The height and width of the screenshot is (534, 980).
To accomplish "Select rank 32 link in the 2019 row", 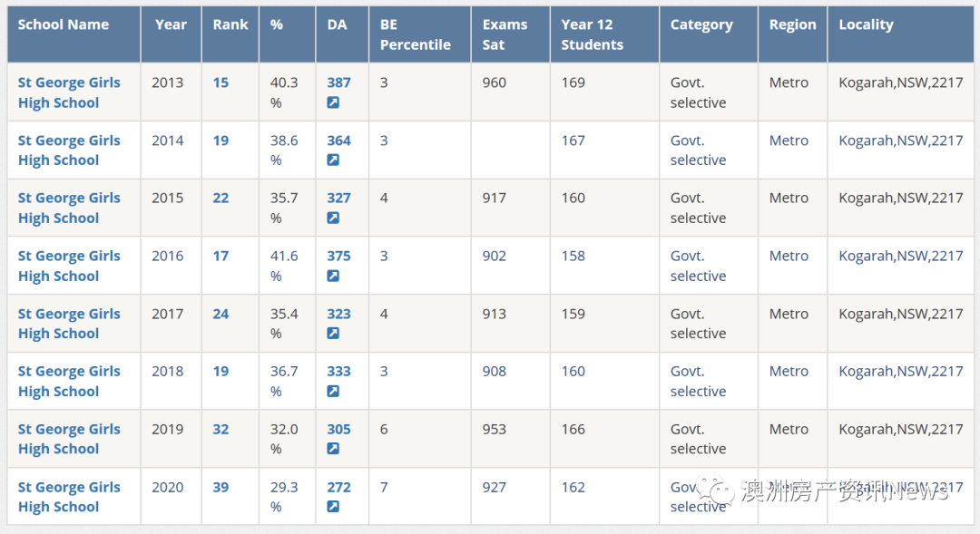I will pyautogui.click(x=220, y=429).
